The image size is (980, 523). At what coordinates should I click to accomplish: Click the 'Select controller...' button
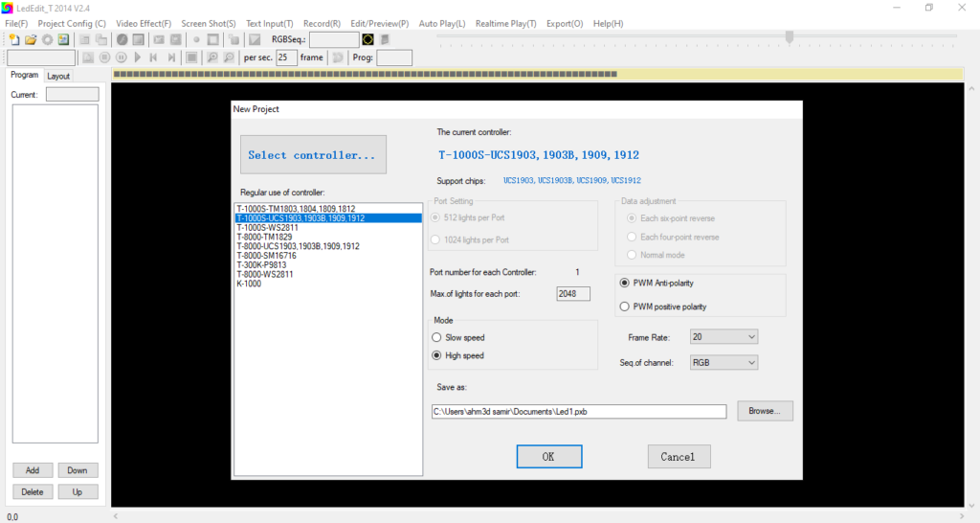pos(313,154)
